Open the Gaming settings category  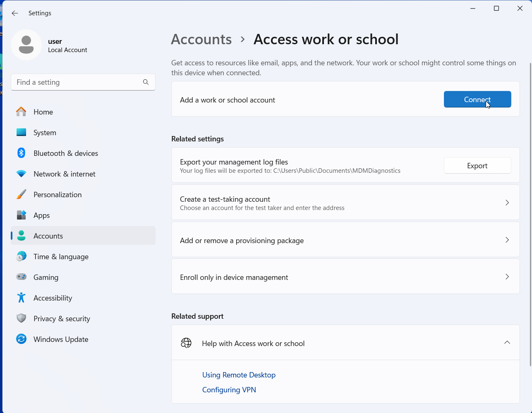pyautogui.click(x=46, y=277)
